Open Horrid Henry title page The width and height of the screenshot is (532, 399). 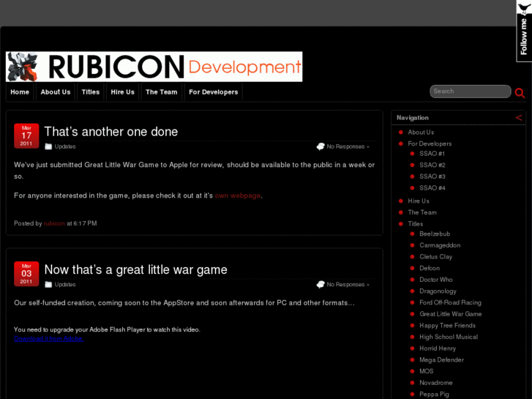click(x=438, y=348)
